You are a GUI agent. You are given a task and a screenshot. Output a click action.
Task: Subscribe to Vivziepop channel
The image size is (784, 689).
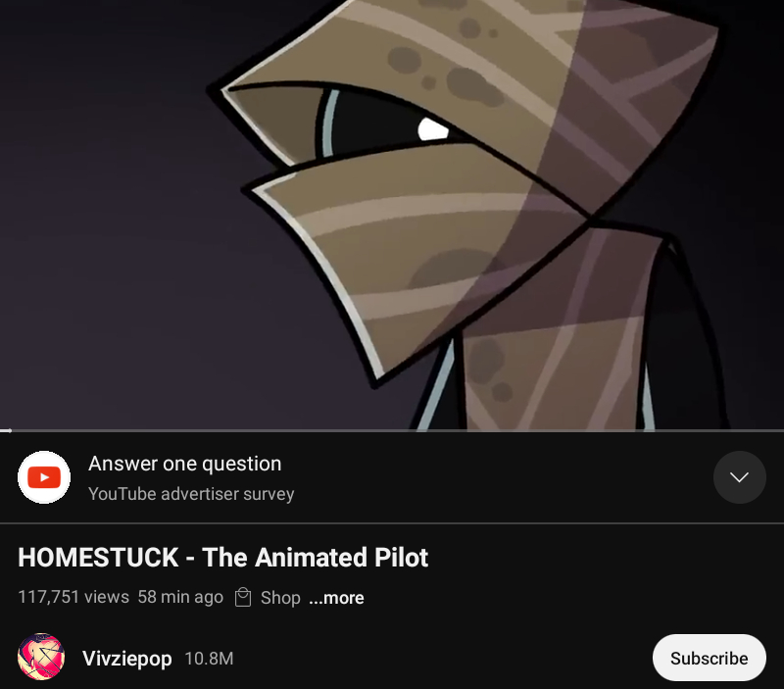(709, 658)
